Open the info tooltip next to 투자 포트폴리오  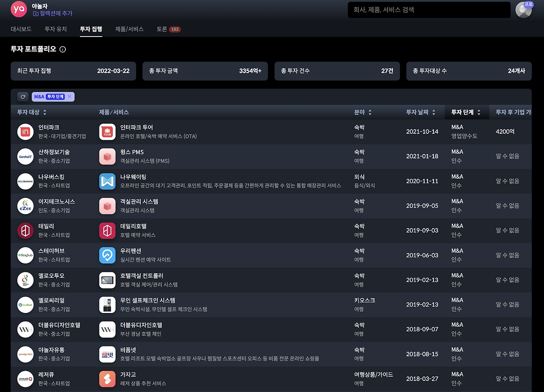coord(62,49)
